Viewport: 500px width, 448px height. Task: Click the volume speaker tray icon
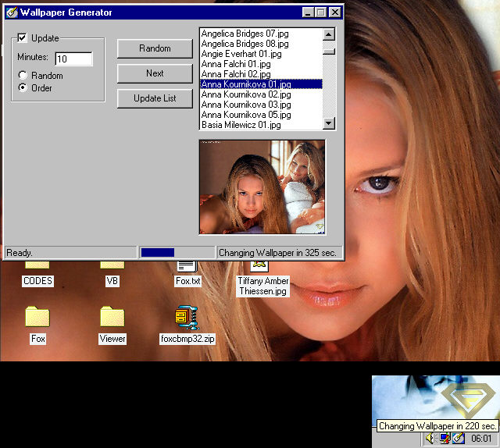click(x=430, y=439)
